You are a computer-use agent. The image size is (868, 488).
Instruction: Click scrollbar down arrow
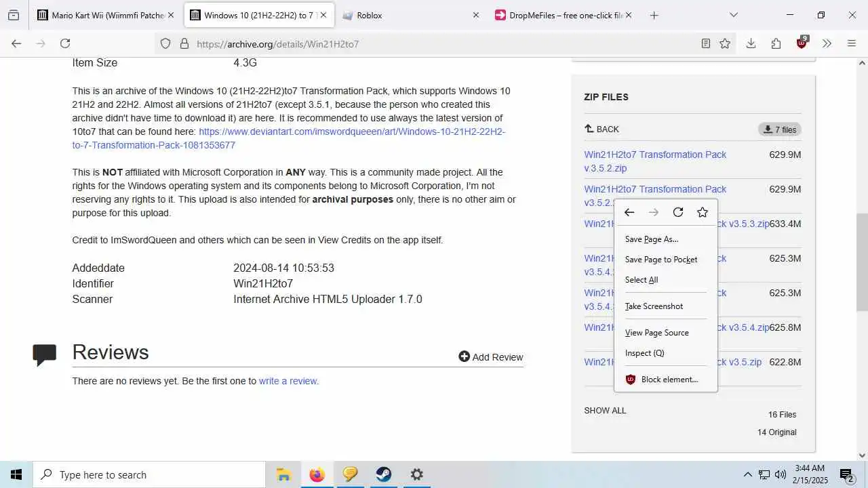coord(862,455)
